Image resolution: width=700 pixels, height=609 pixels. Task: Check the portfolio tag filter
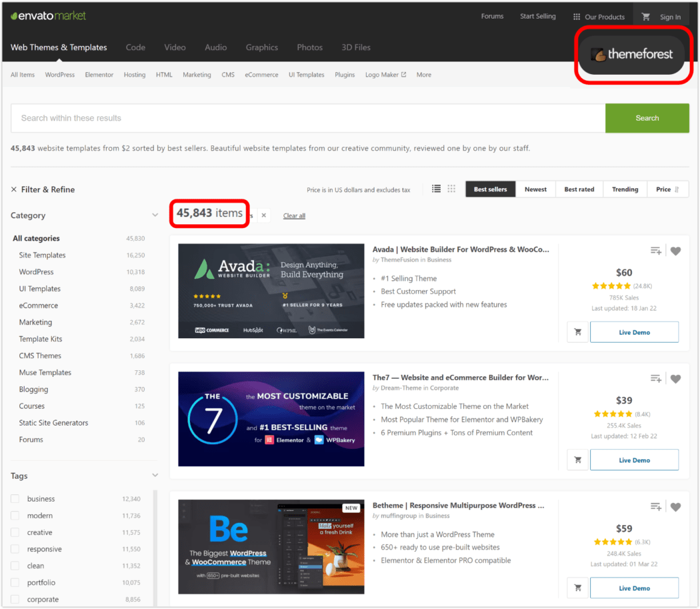[x=15, y=582]
